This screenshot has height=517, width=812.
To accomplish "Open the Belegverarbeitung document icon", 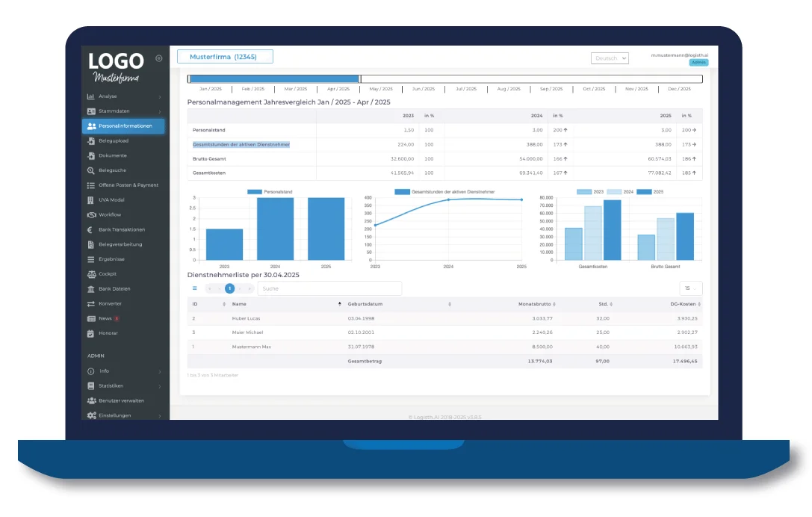I will tap(90, 244).
